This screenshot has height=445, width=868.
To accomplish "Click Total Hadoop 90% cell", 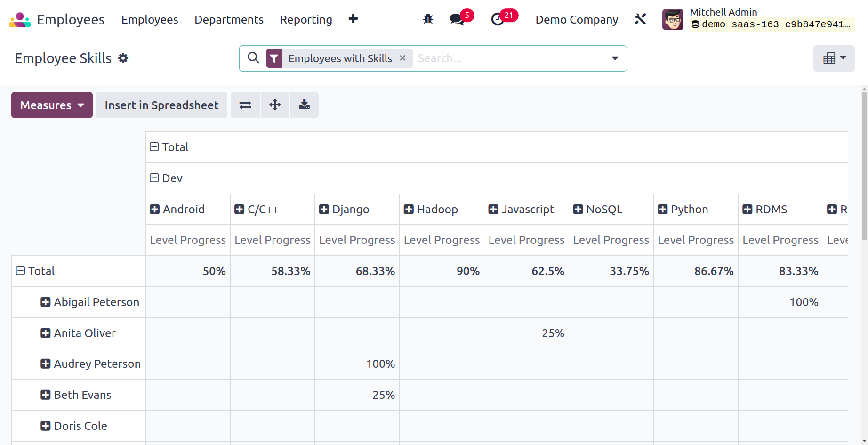I will point(442,271).
